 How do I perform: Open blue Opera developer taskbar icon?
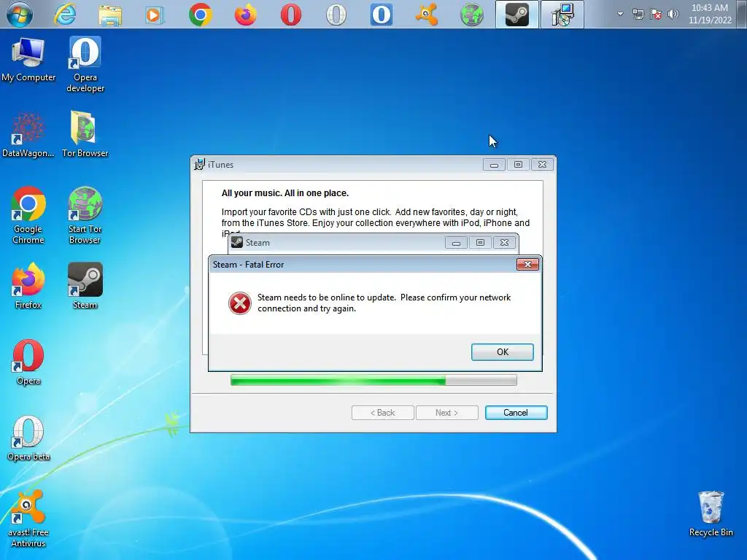pyautogui.click(x=381, y=15)
